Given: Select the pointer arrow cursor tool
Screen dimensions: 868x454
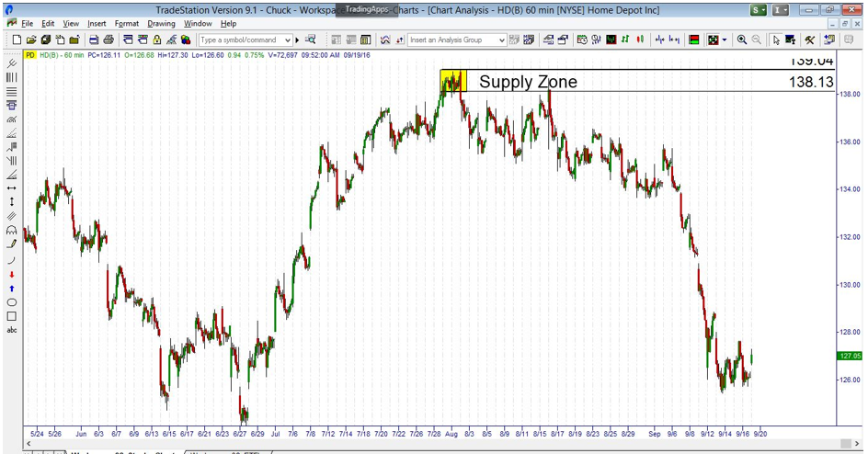Looking at the screenshot, I should point(775,40).
